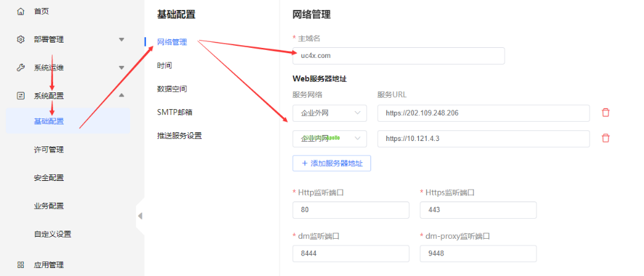
Task: Delete the 10.121.4.3 server address row
Action: [605, 138]
